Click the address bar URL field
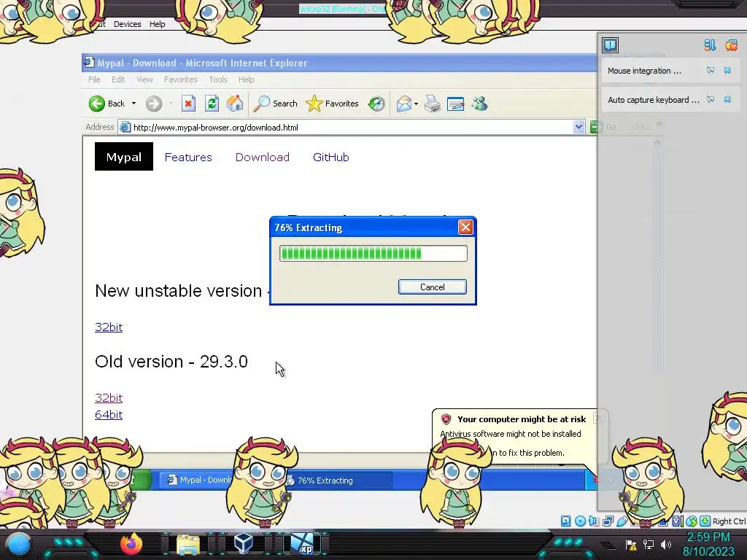Screen dimensions: 747x560 [x=345, y=127]
